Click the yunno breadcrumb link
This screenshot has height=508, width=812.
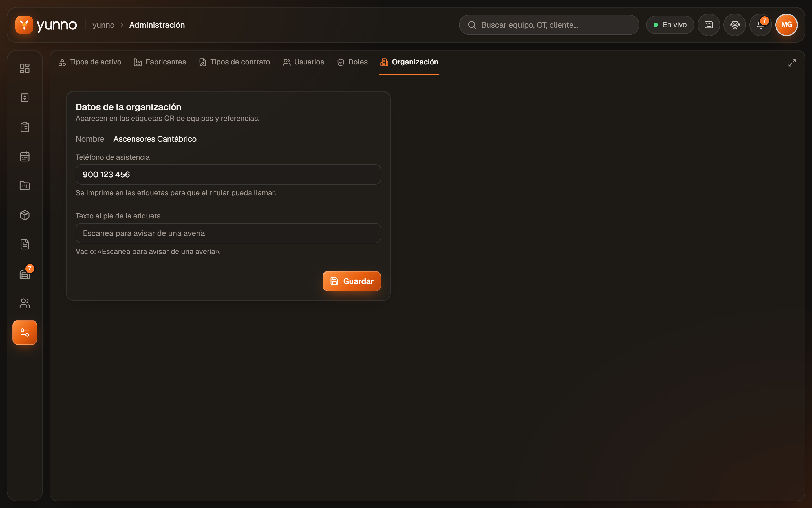103,25
